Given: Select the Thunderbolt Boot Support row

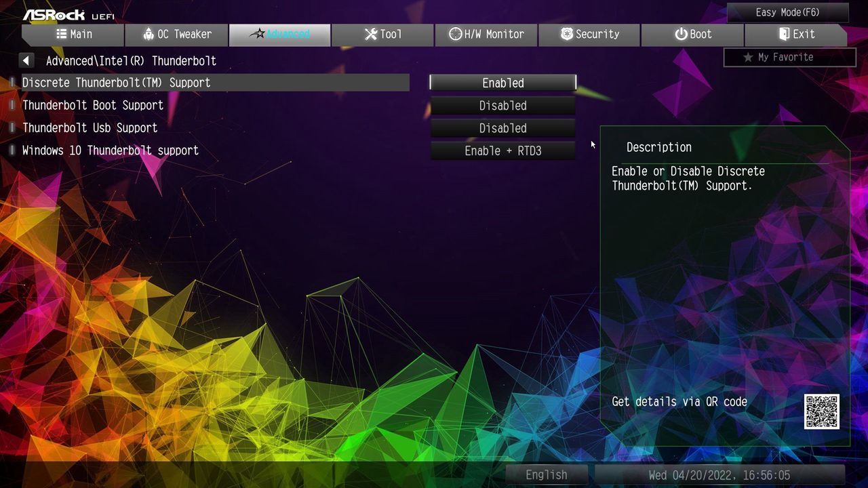Looking at the screenshot, I should point(216,105).
